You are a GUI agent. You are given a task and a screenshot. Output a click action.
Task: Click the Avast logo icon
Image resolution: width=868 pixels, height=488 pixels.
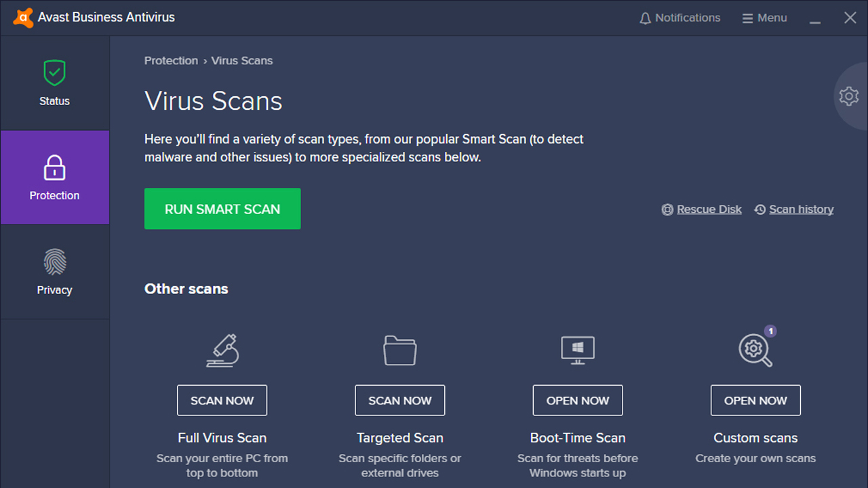[23, 18]
